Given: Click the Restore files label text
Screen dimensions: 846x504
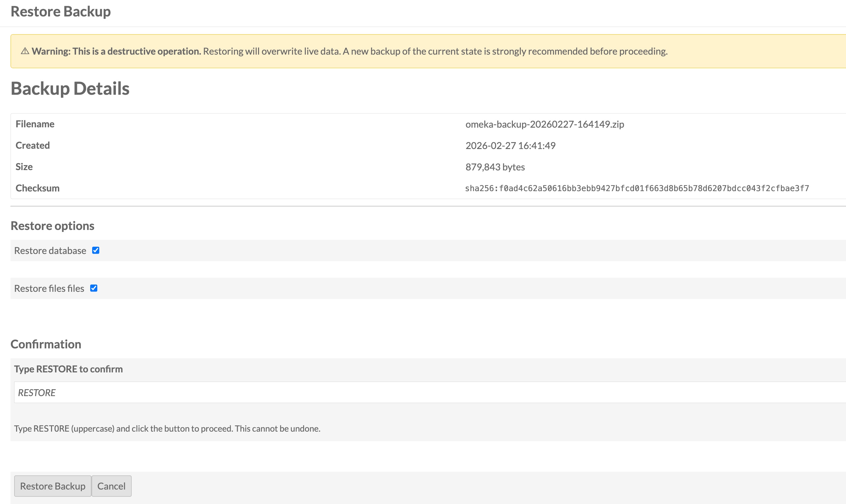Looking at the screenshot, I should coord(49,288).
